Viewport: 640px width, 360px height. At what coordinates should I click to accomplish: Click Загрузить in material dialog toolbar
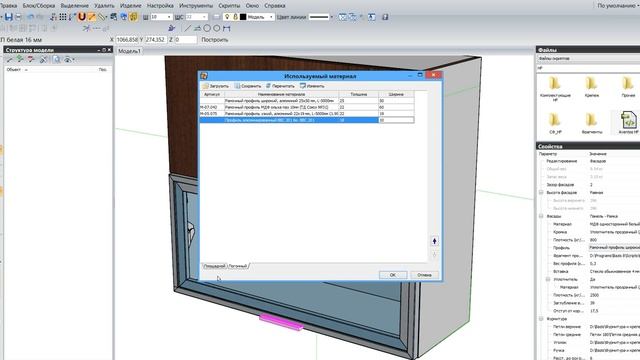[x=216, y=86]
